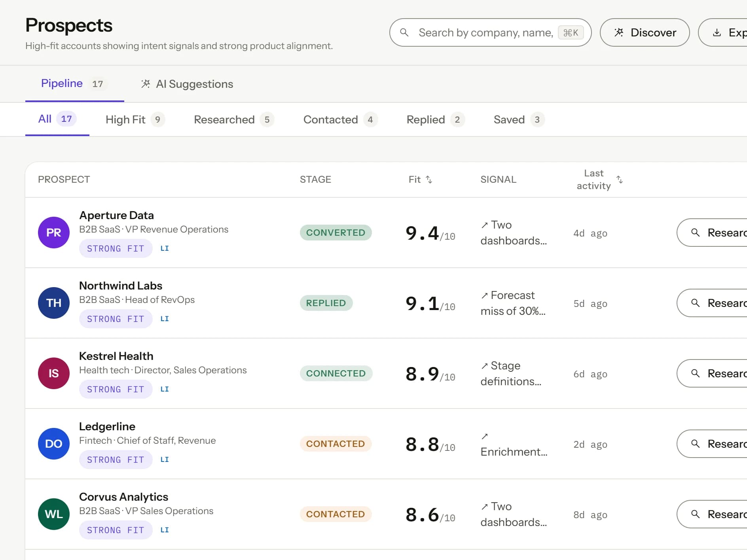Click Ledgerline's CONTACTED stage badge
This screenshot has height=560, width=747.
pyautogui.click(x=336, y=444)
